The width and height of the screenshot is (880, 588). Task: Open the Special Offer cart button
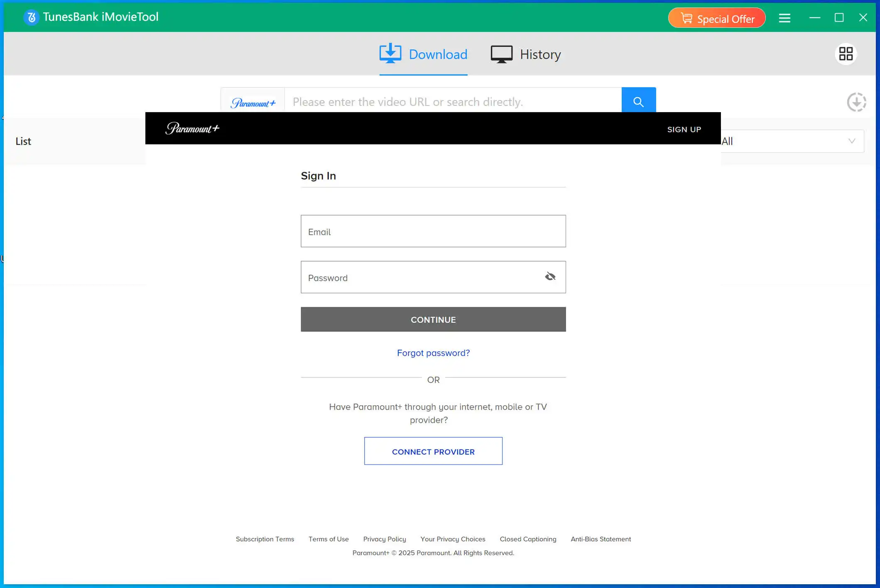(x=717, y=18)
